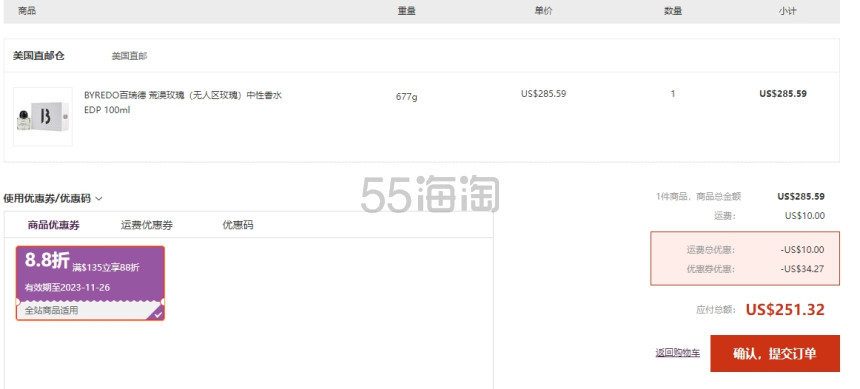Click the 应付总额 label

coord(716,309)
